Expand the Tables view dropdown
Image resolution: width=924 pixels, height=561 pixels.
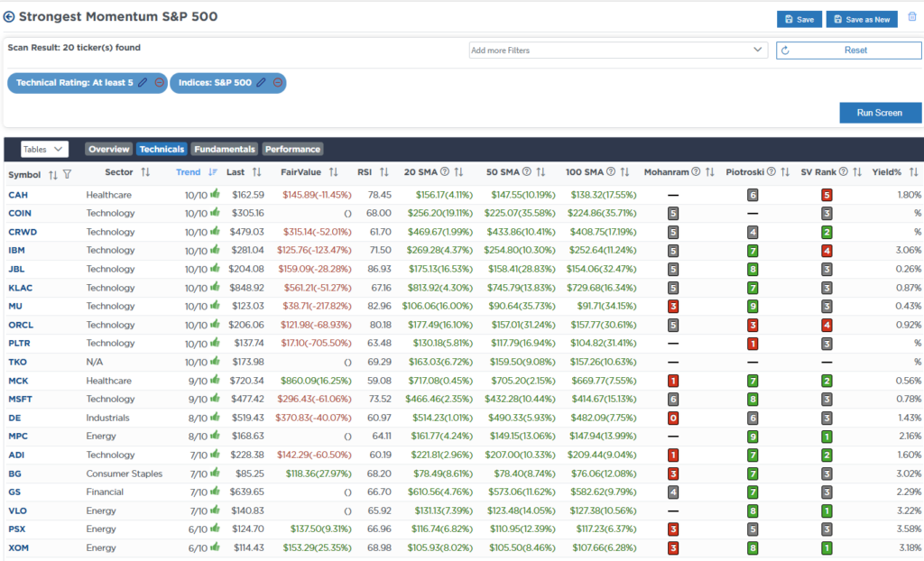45,149
